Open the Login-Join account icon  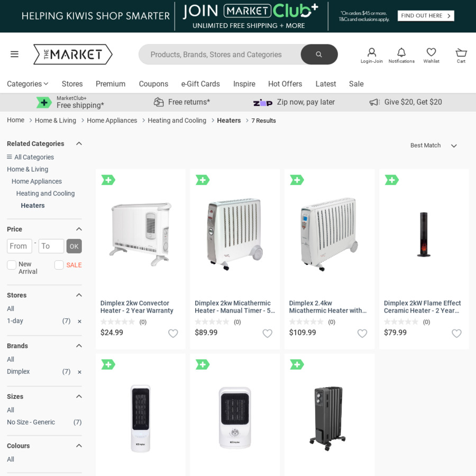click(372, 54)
